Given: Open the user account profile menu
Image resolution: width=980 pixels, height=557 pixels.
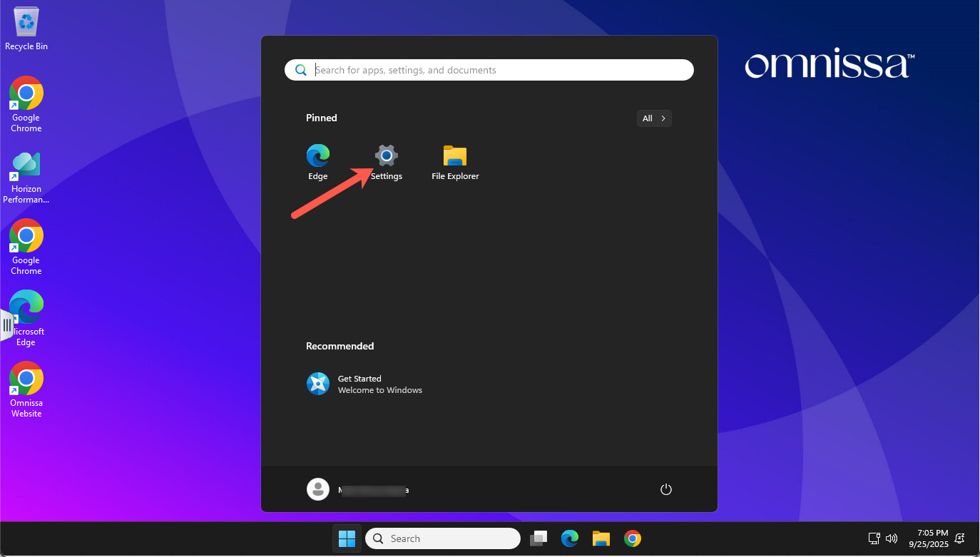Looking at the screenshot, I should tap(358, 489).
